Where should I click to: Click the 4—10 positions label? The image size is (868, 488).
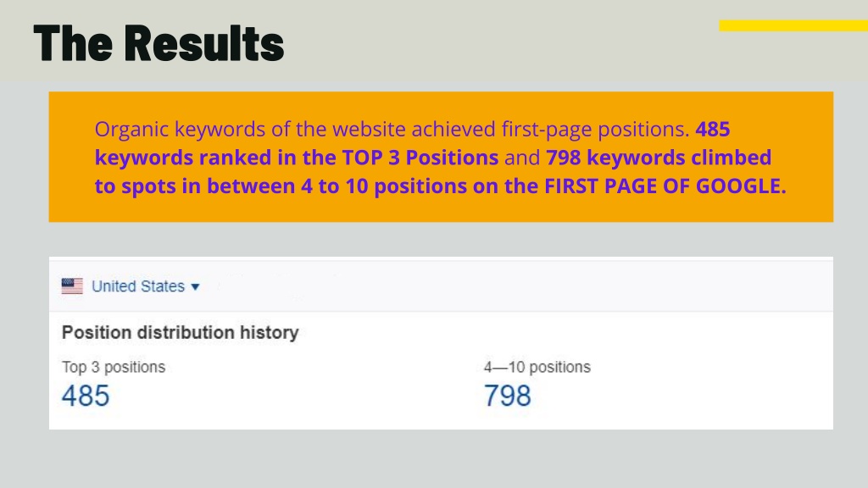pos(537,367)
